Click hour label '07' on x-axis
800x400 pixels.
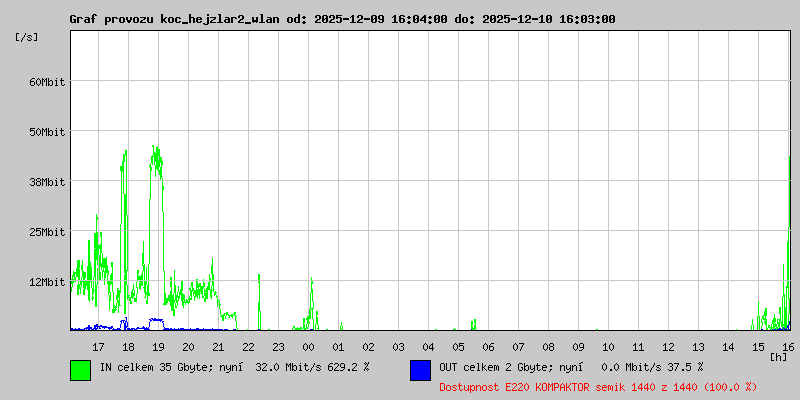coord(518,347)
